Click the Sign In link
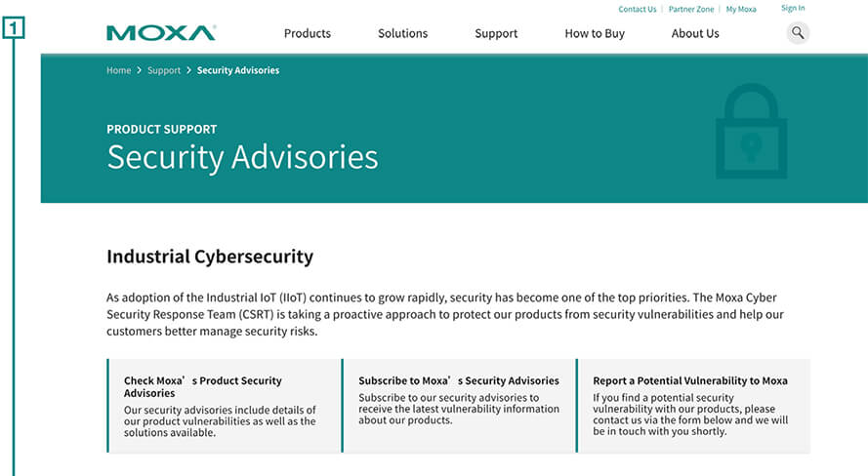 click(793, 8)
